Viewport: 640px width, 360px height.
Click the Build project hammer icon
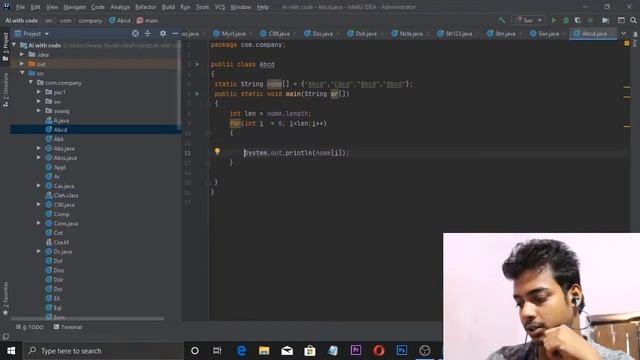(x=501, y=20)
